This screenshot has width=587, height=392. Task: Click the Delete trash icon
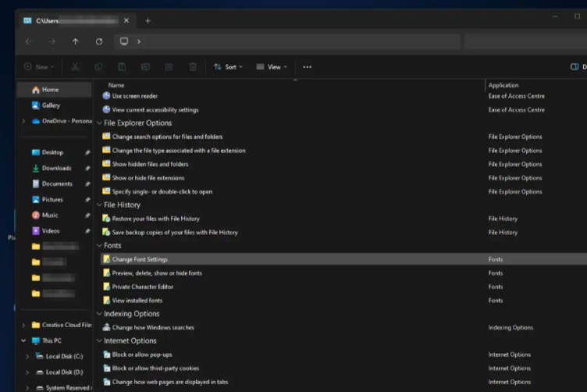[193, 67]
